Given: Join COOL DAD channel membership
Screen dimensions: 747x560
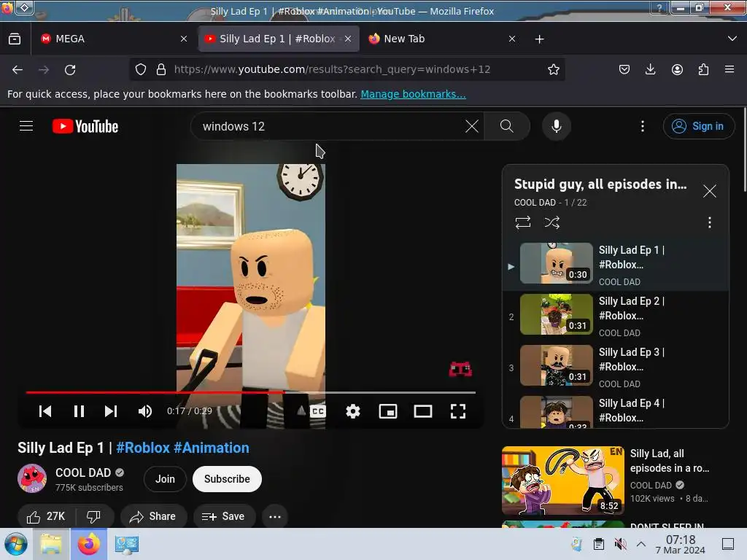Looking at the screenshot, I should [165, 479].
